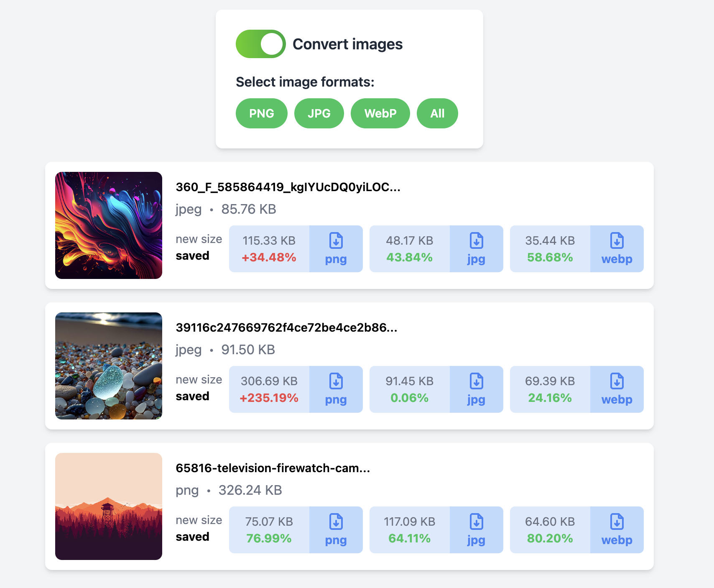The image size is (714, 588).
Task: Toggle the Convert images switch
Action: pos(261,44)
